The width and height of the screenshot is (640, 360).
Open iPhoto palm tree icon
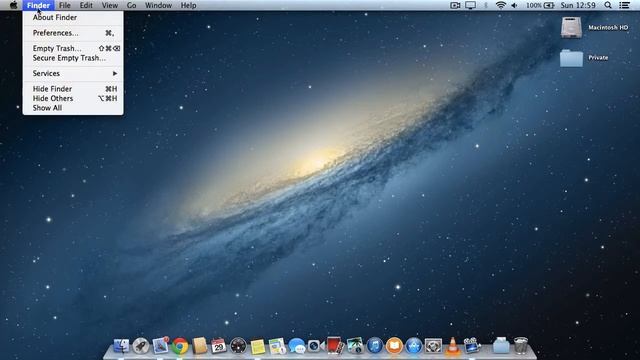pyautogui.click(x=355, y=346)
